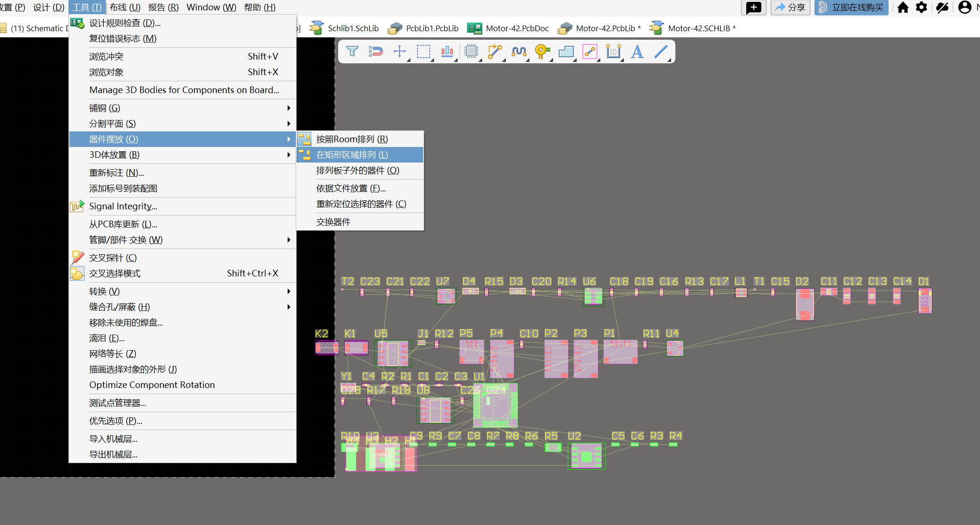This screenshot has height=525, width=980.
Task: Select the dashed rectangle selection tool
Action: click(424, 51)
